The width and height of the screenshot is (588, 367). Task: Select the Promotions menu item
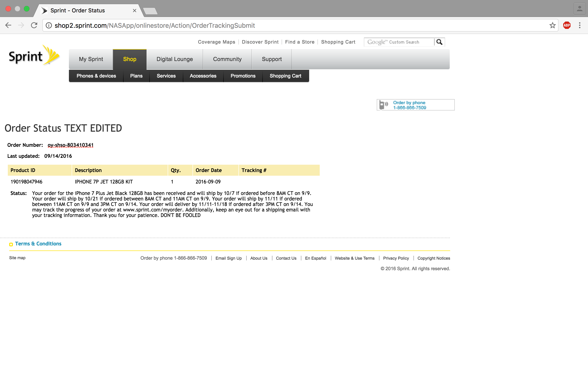(x=243, y=76)
